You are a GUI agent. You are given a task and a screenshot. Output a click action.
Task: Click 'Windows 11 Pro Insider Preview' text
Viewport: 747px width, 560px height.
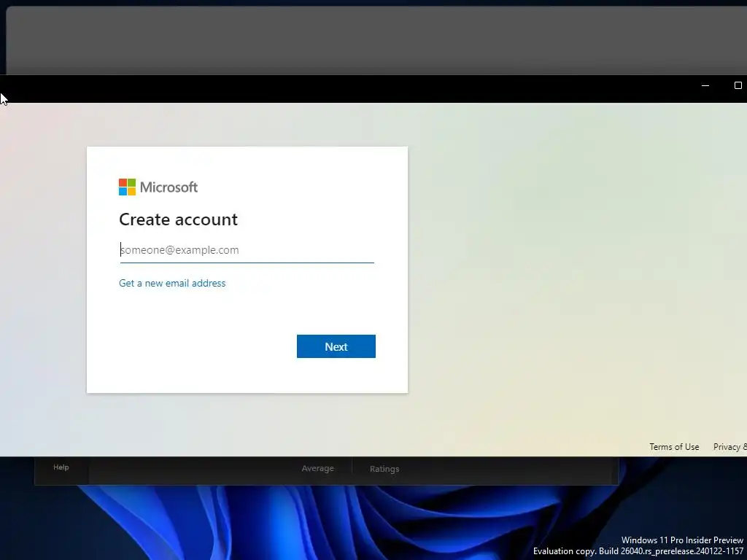[682, 540]
